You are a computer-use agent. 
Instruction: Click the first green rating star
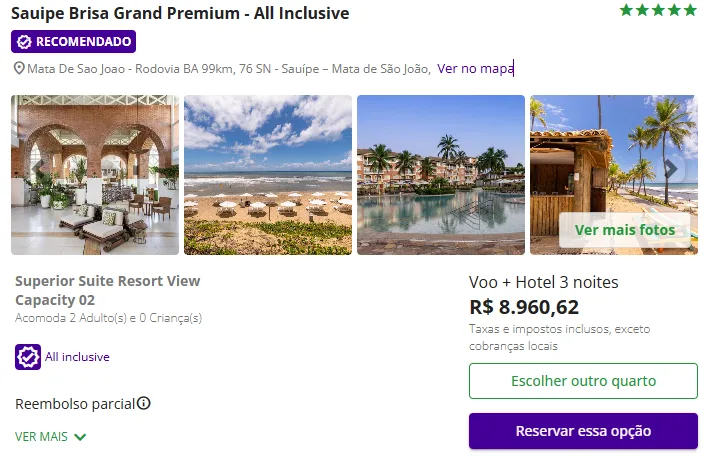coord(626,11)
